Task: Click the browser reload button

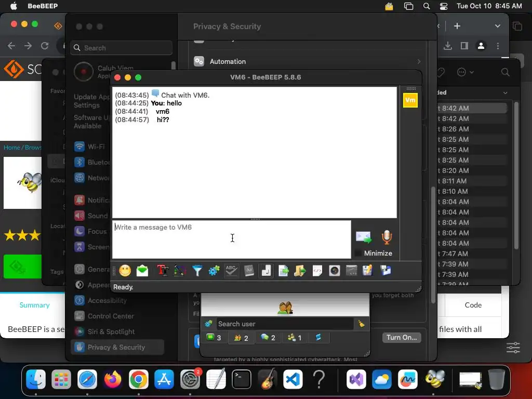Action: tap(45, 46)
